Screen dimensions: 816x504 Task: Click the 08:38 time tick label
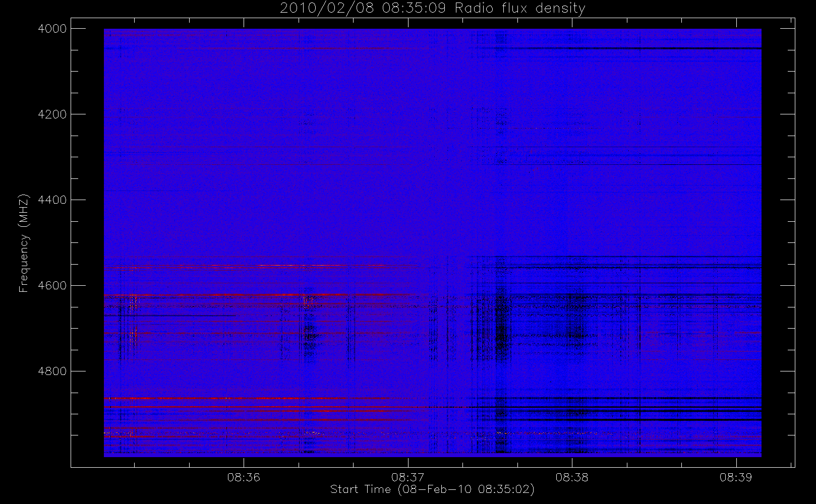pyautogui.click(x=572, y=477)
